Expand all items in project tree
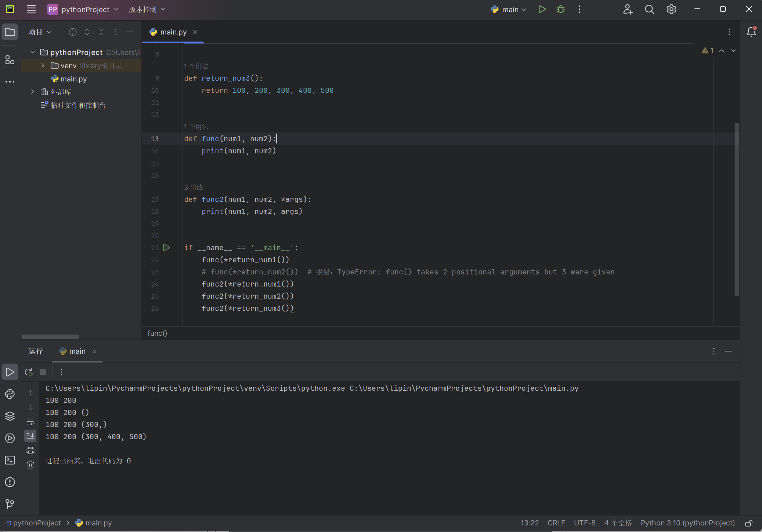This screenshot has width=762, height=532. pyautogui.click(x=87, y=32)
